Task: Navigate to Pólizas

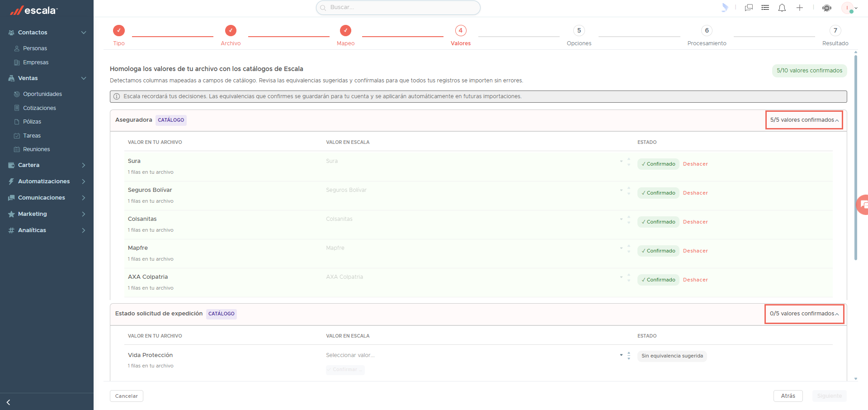Action: [32, 122]
